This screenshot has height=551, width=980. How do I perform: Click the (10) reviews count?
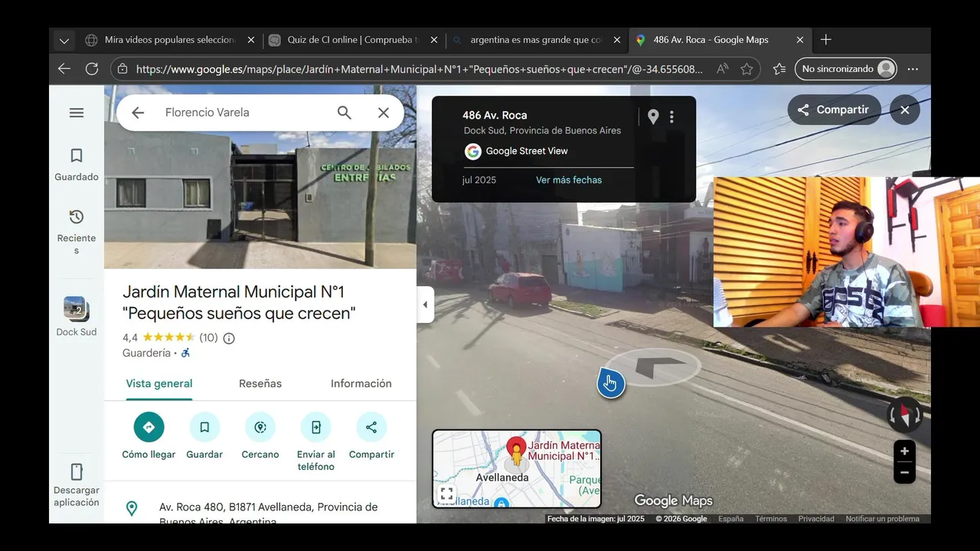208,337
